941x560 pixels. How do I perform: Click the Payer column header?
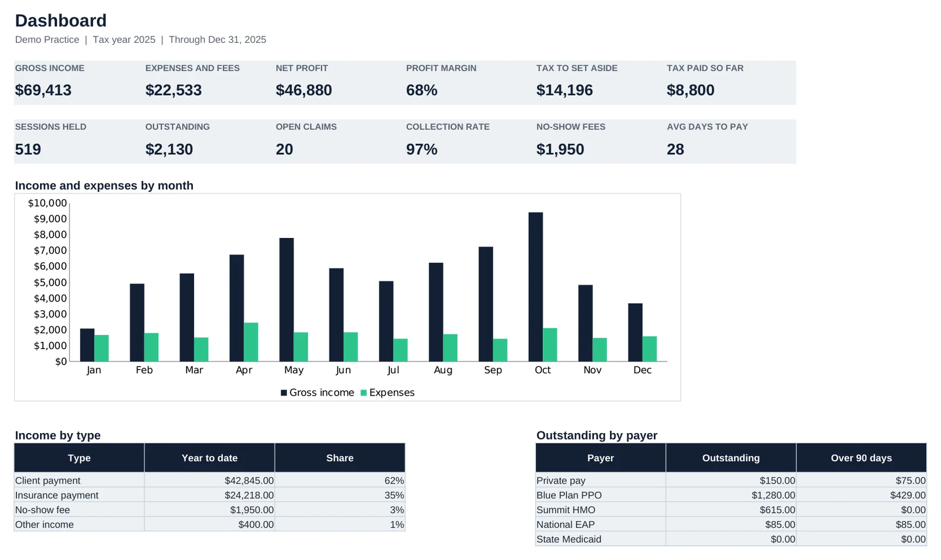[600, 458]
